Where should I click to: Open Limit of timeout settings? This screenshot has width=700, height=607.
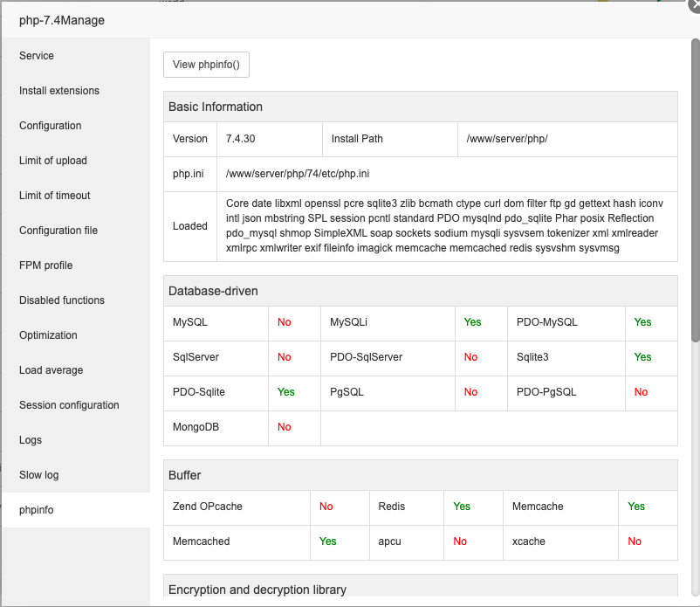(x=55, y=196)
